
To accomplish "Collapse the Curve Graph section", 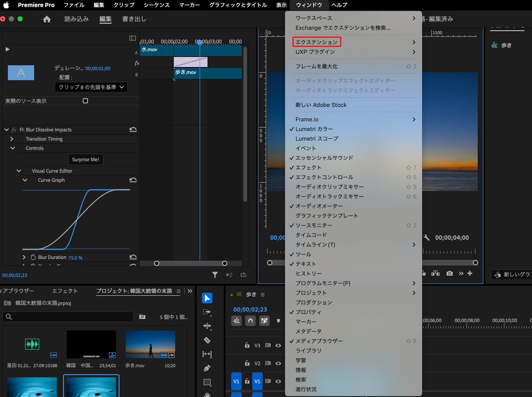I will 25,180.
